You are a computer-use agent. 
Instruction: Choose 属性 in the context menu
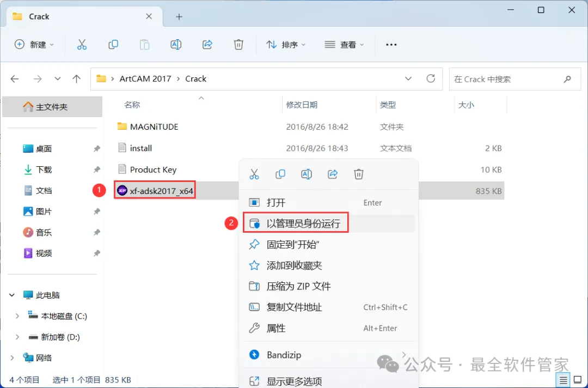coord(328,329)
